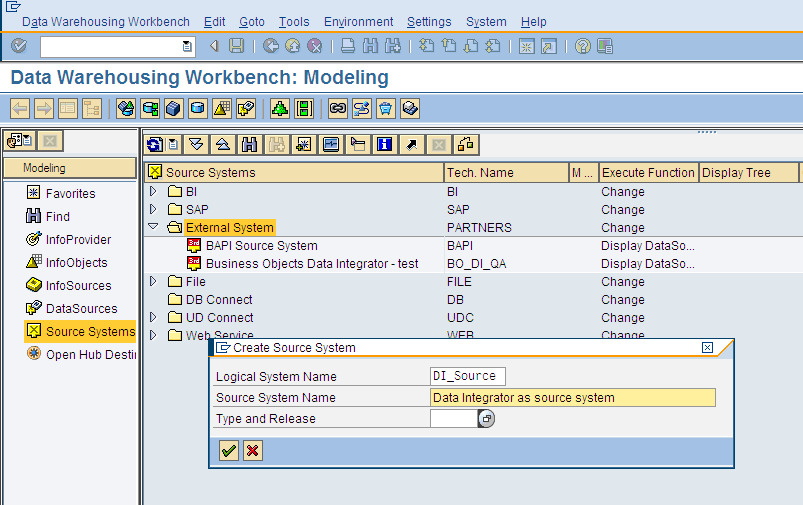This screenshot has width=803, height=505.
Task: Click the navigation forward arrow in application toolbar
Action: 44,109
